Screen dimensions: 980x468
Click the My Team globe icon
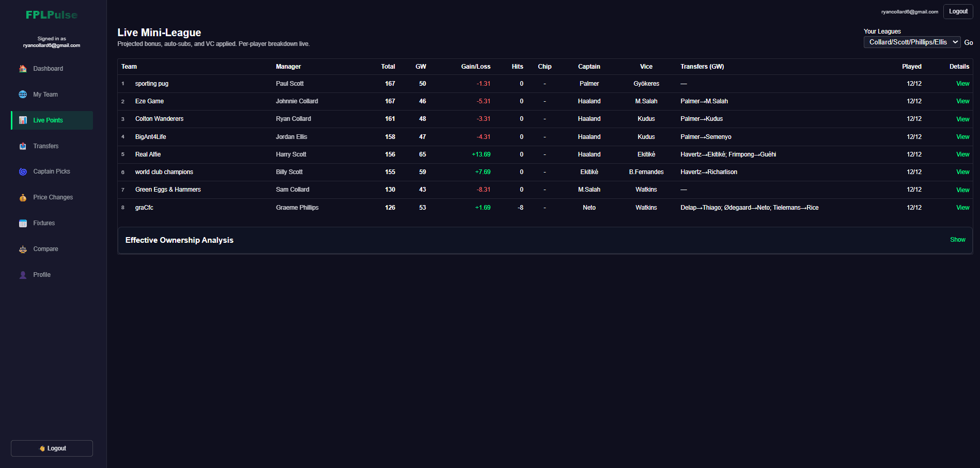tap(23, 95)
